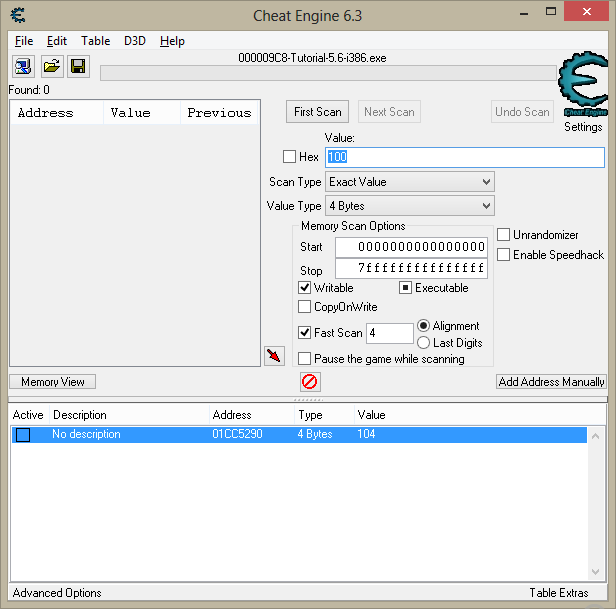Click the value 104 cell
This screenshot has height=609, width=616.
(x=366, y=434)
